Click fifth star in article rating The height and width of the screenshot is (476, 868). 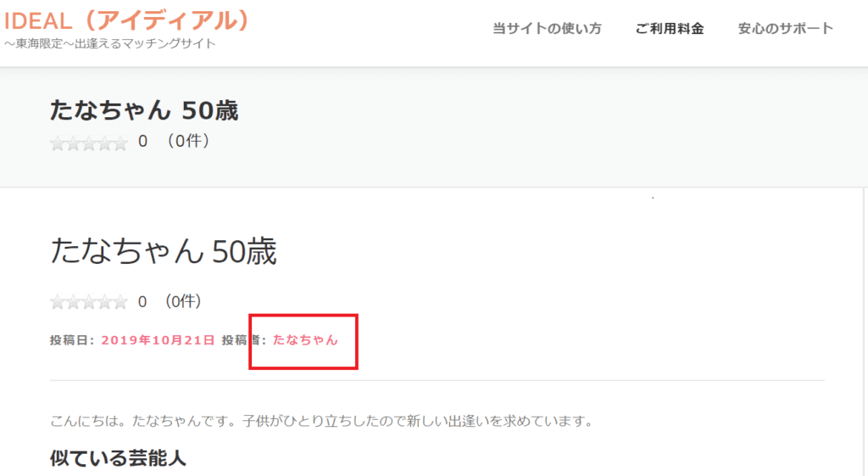click(120, 302)
